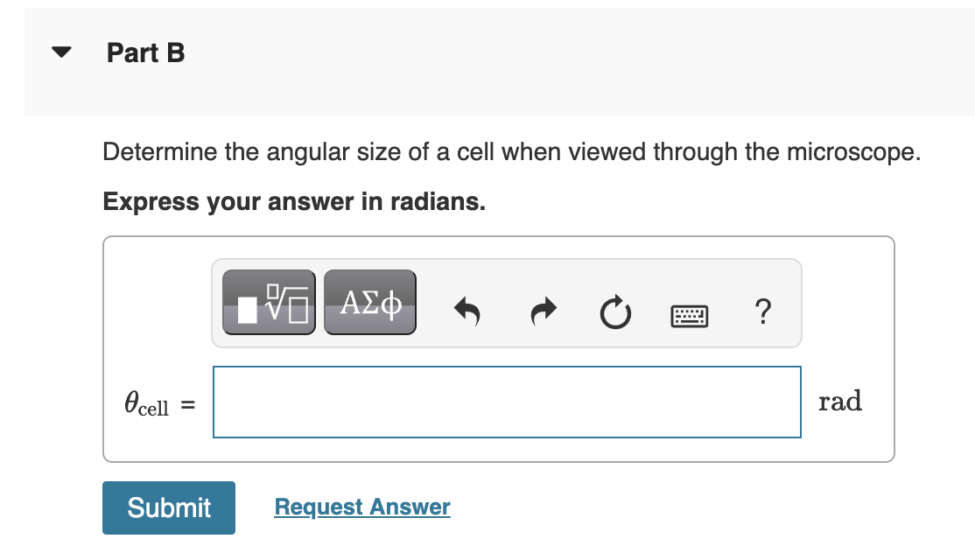The image size is (975, 560).
Task: Click the redo arrow icon
Action: pos(543,312)
